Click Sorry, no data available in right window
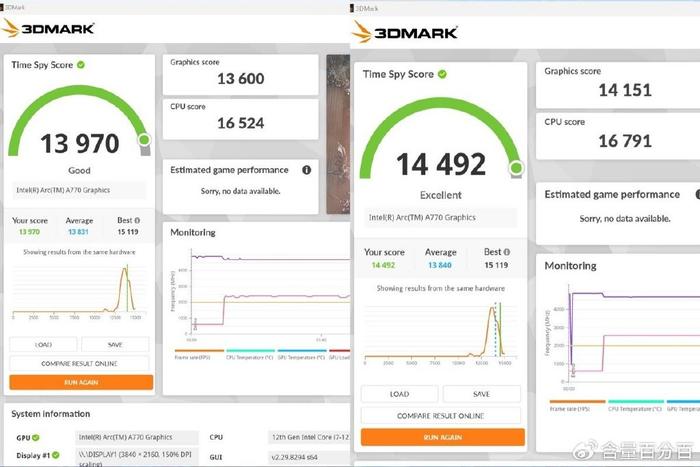Image resolution: width=700 pixels, height=467 pixels. pos(625,219)
